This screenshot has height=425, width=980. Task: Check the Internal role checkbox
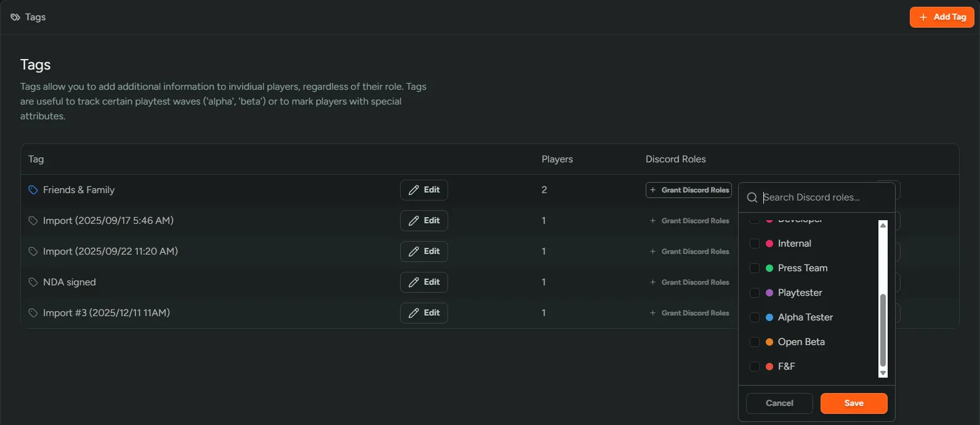754,244
